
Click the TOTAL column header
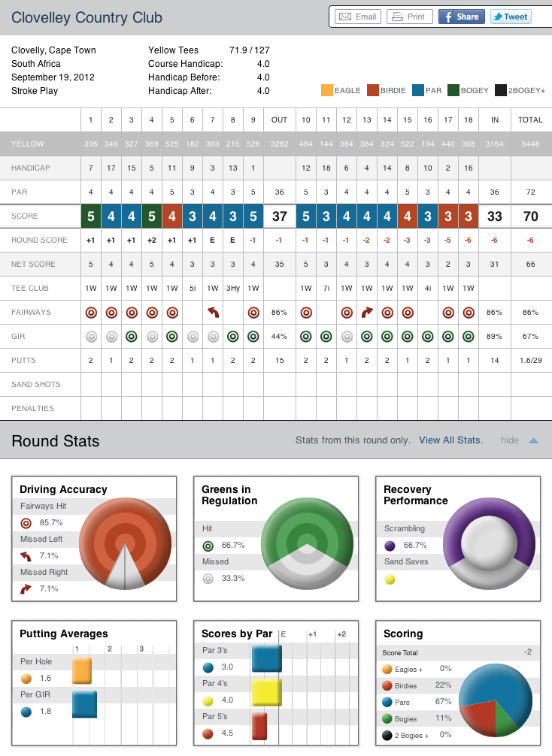click(531, 120)
